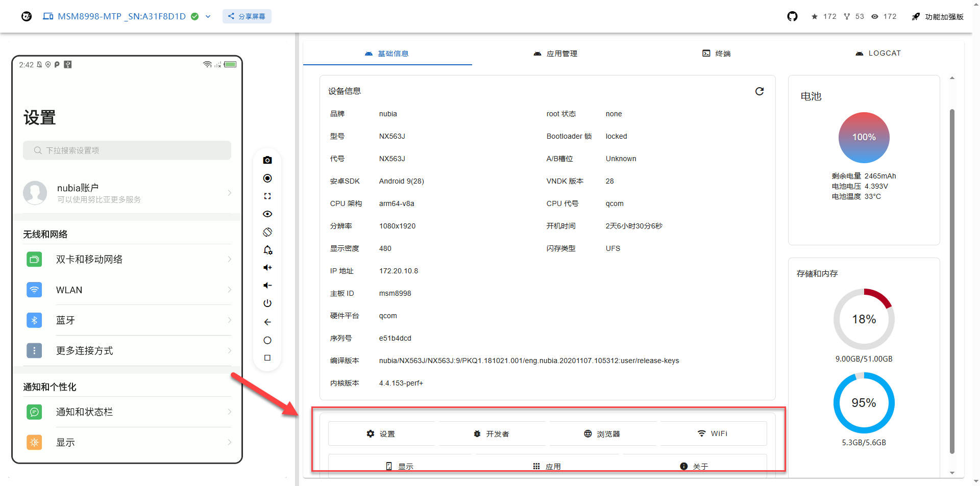Viewport: 980px width, 486px height.
Task: Click the power button icon
Action: (267, 303)
